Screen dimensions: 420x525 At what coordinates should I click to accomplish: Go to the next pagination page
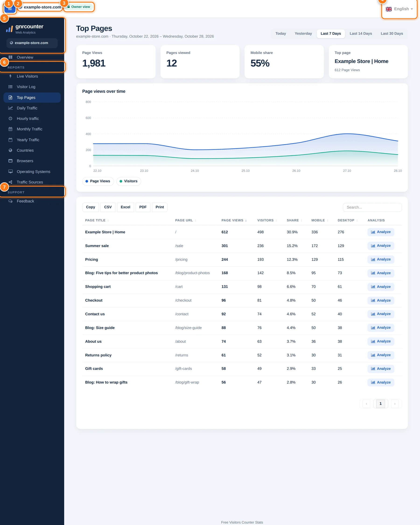pos(395,404)
